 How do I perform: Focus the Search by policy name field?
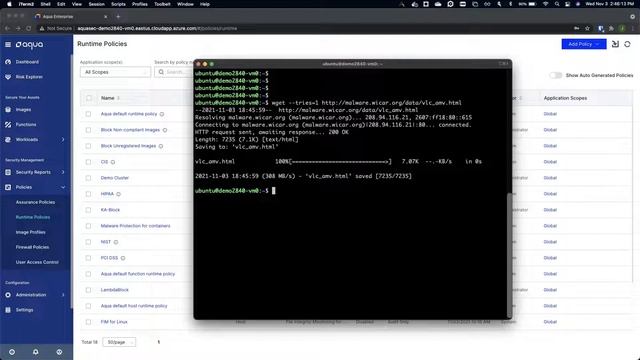click(173, 72)
